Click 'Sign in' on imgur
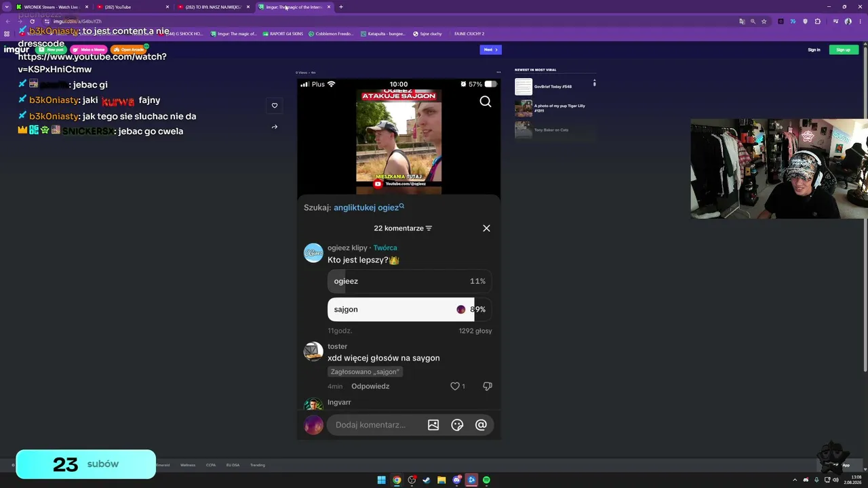The width and height of the screenshot is (868, 488). (814, 49)
